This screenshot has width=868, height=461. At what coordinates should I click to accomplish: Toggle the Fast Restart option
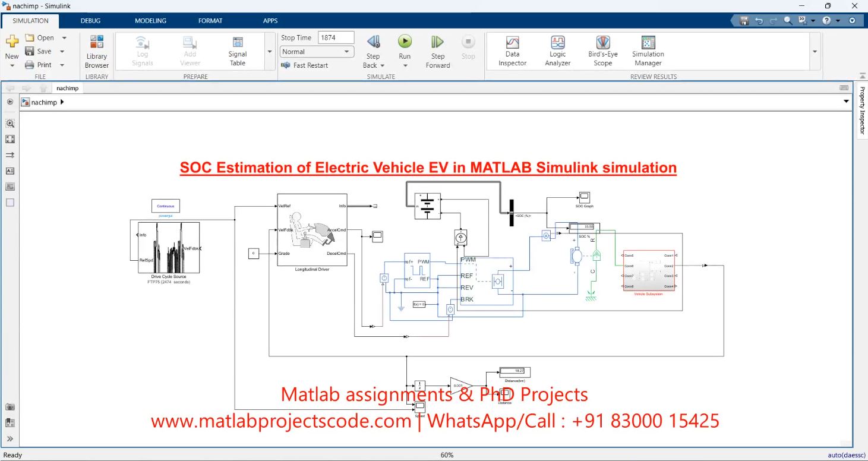tap(305, 65)
